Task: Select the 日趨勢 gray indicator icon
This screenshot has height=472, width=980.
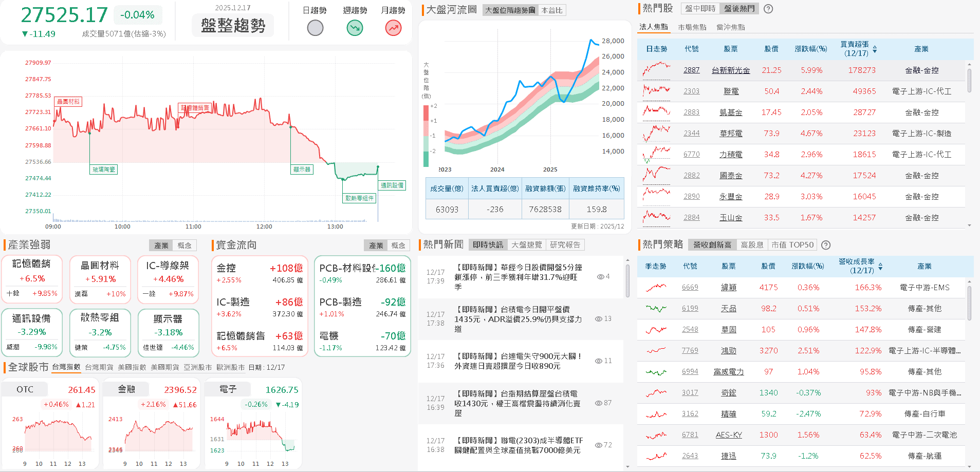Action: (x=315, y=28)
